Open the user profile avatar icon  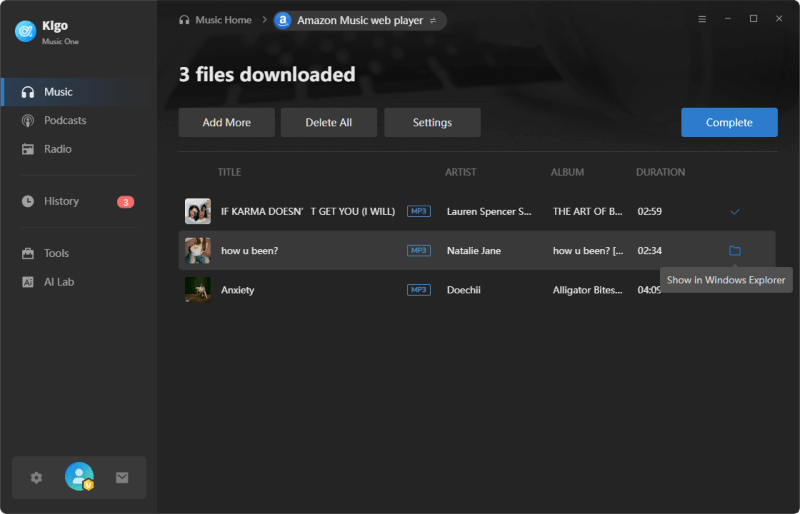[x=79, y=477]
